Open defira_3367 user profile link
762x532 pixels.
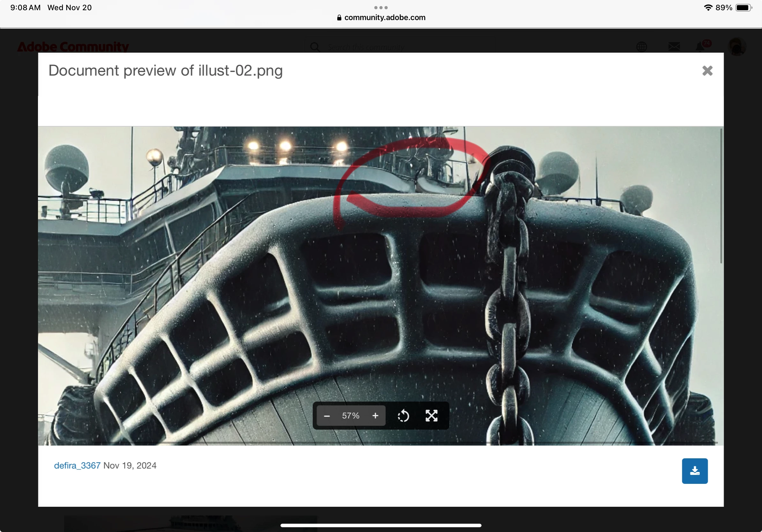tap(77, 465)
